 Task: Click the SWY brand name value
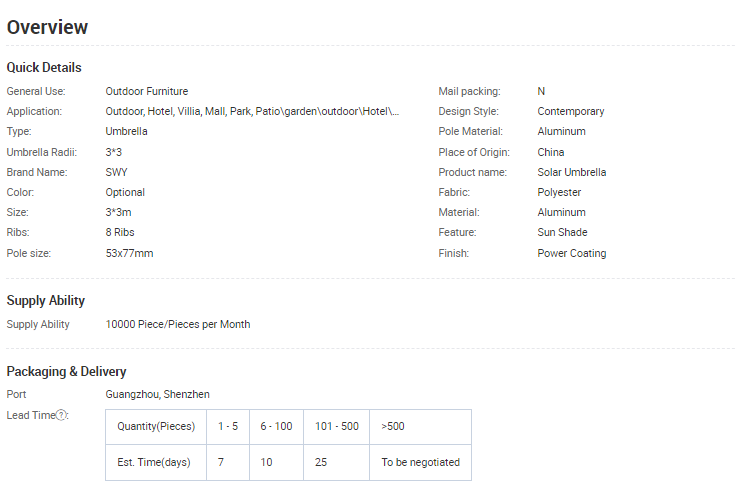point(116,172)
